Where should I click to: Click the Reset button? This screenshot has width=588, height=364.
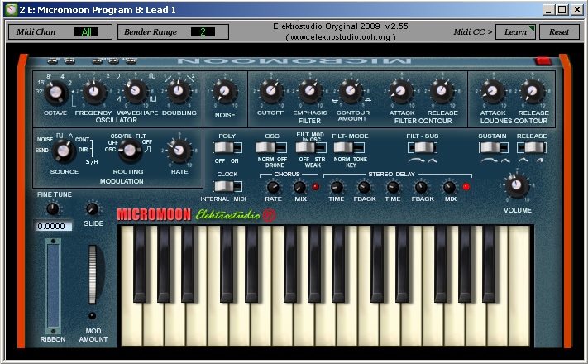point(559,32)
